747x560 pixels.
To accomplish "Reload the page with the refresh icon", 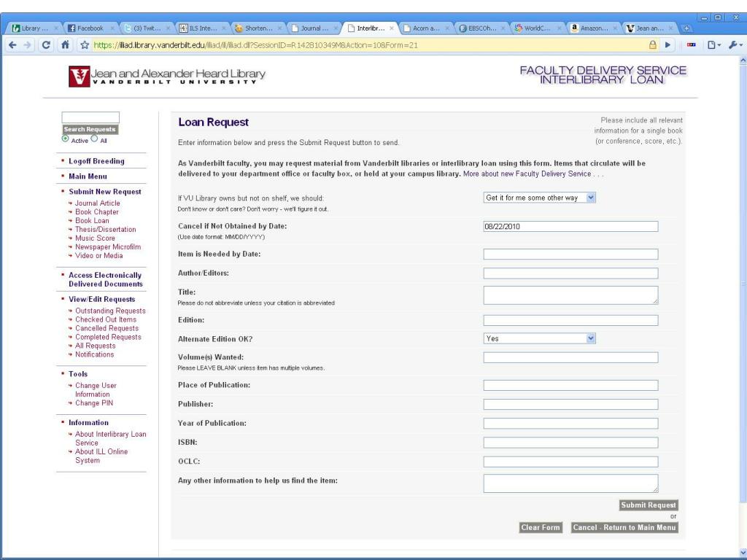I will coord(46,44).
